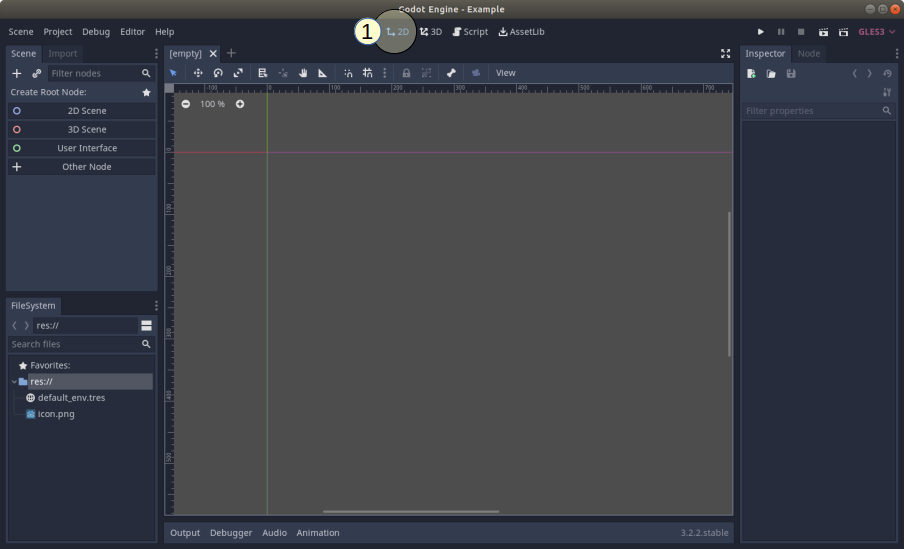
Task: Click the Filter nodes search field
Action: (x=100, y=73)
